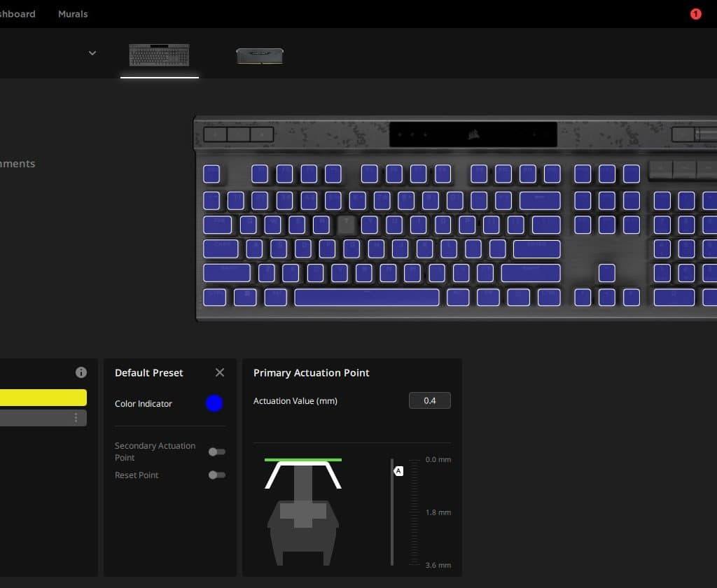
Task: Open the red notification badge
Action: 695,14
